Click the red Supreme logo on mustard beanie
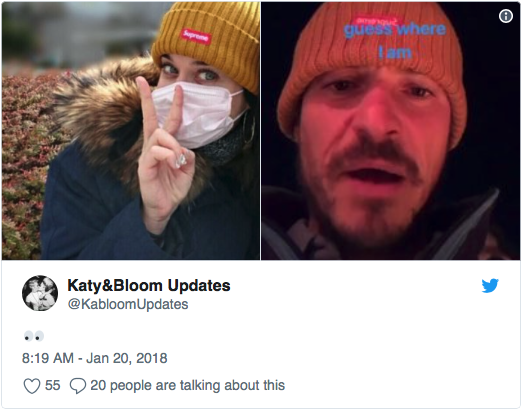 196,36
